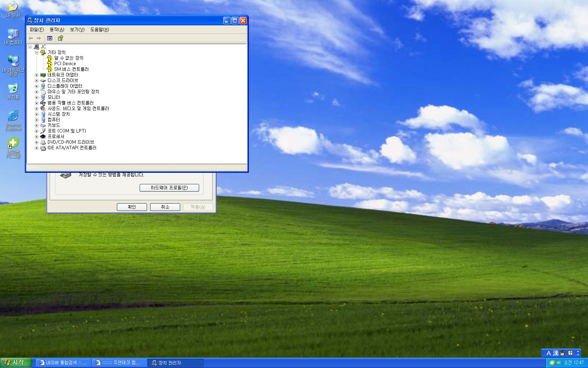Click the speaker icon for 사운드 컨트롤러
Screen dimensions: 588x368
pos(43,109)
